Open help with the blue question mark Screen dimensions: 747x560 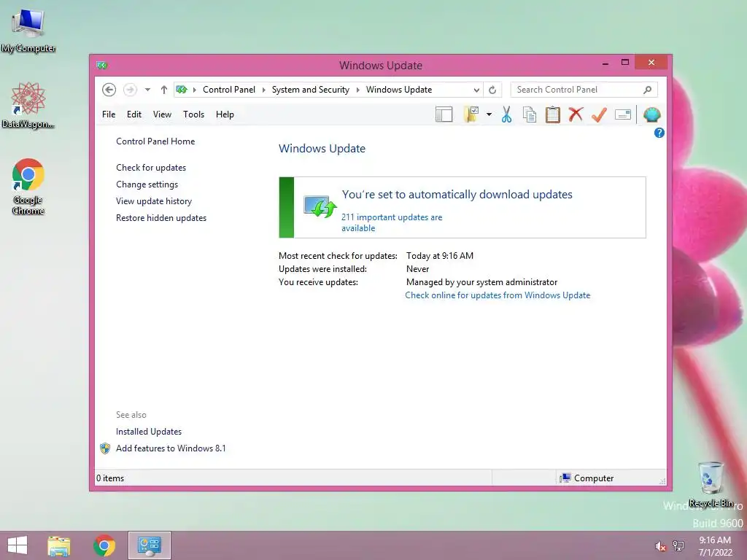659,133
